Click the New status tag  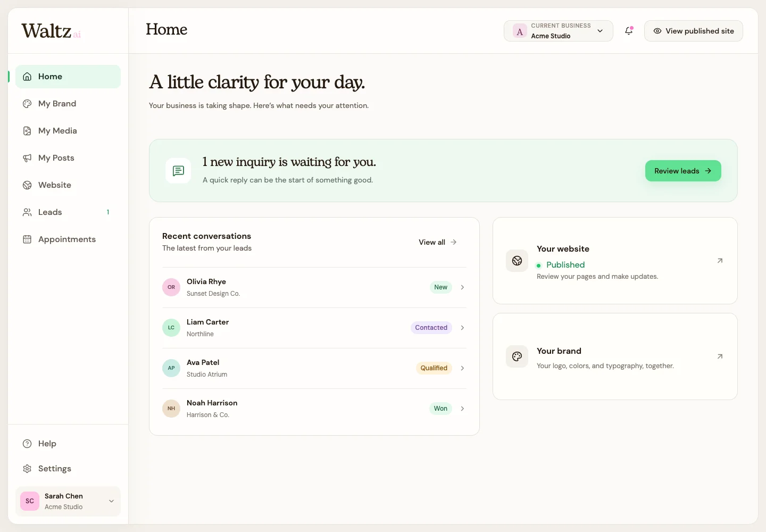click(x=440, y=287)
